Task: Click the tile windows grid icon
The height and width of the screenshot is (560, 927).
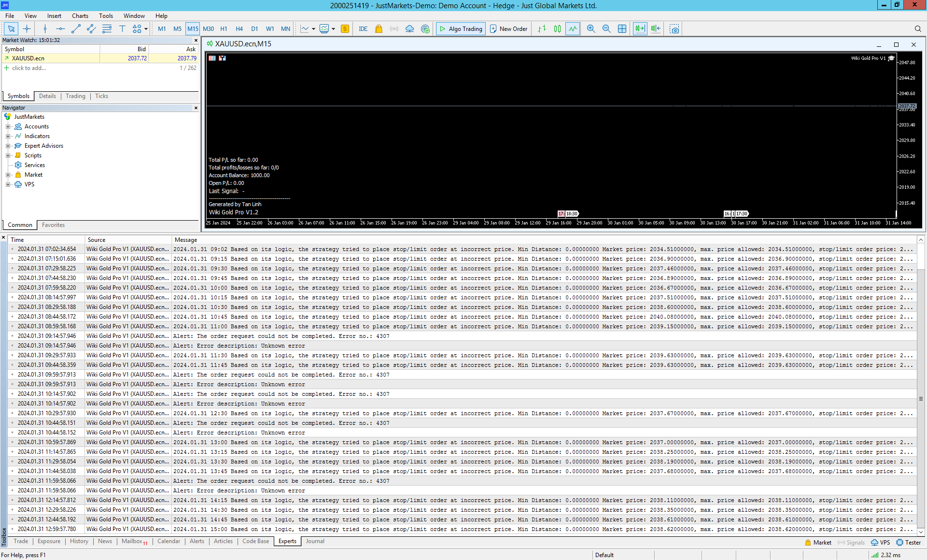Action: click(x=622, y=29)
